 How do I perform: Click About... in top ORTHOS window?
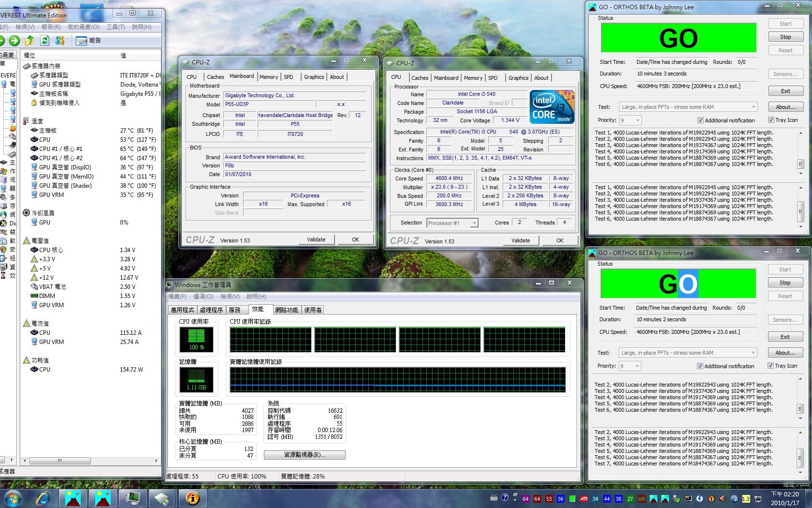[x=785, y=107]
